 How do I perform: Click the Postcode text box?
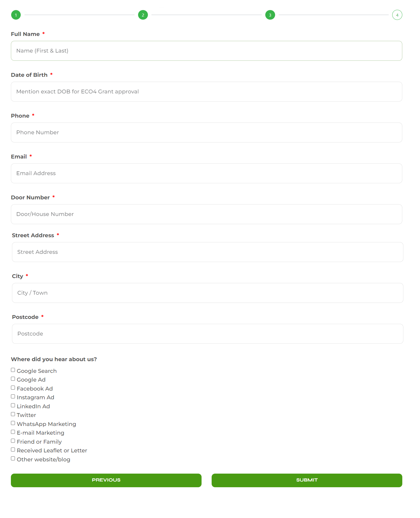click(208, 334)
